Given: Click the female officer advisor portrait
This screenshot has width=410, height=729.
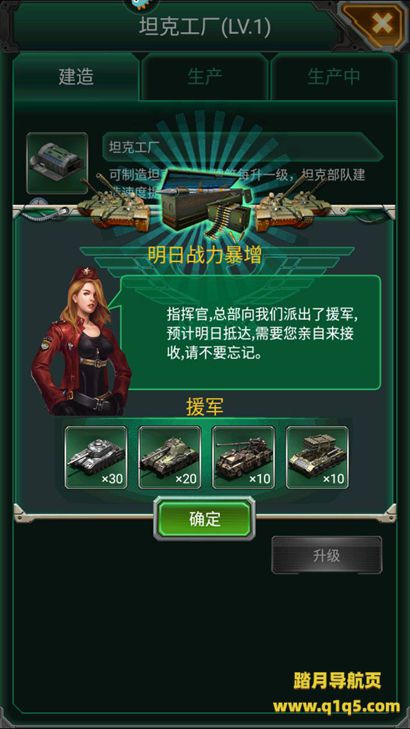Looking at the screenshot, I should (78, 341).
